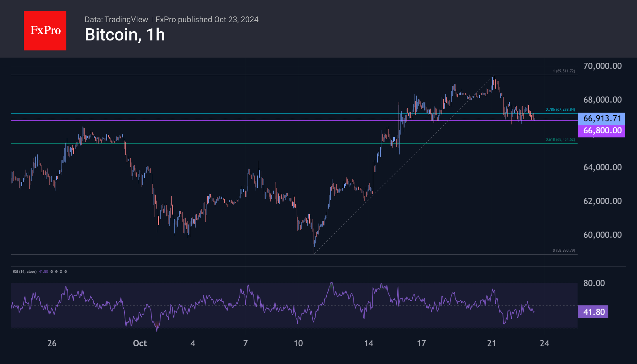Click the red FxPro logo
637x364 pixels.
45,30
